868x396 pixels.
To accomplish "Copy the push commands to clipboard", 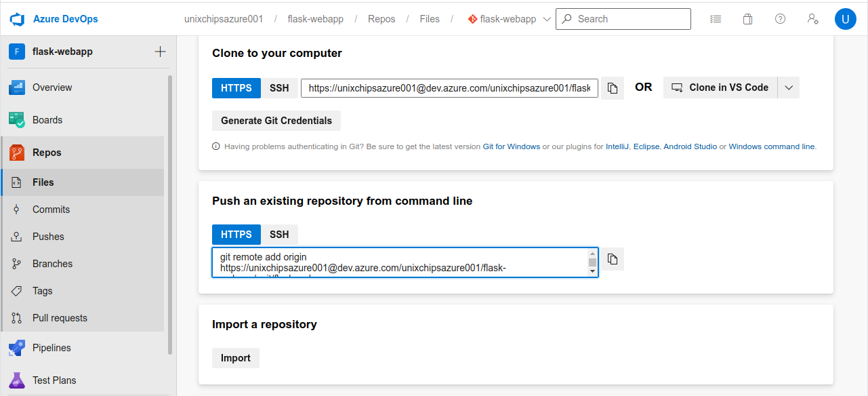I will pyautogui.click(x=613, y=259).
